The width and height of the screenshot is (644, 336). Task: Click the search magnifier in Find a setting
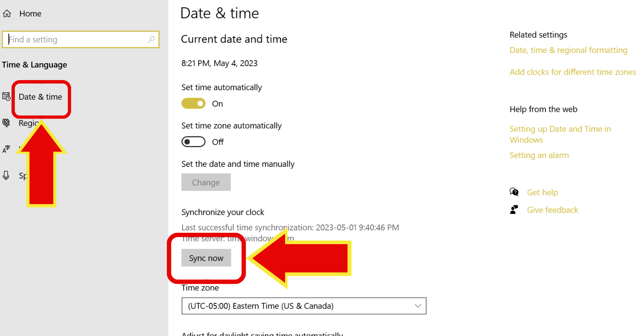click(x=152, y=39)
